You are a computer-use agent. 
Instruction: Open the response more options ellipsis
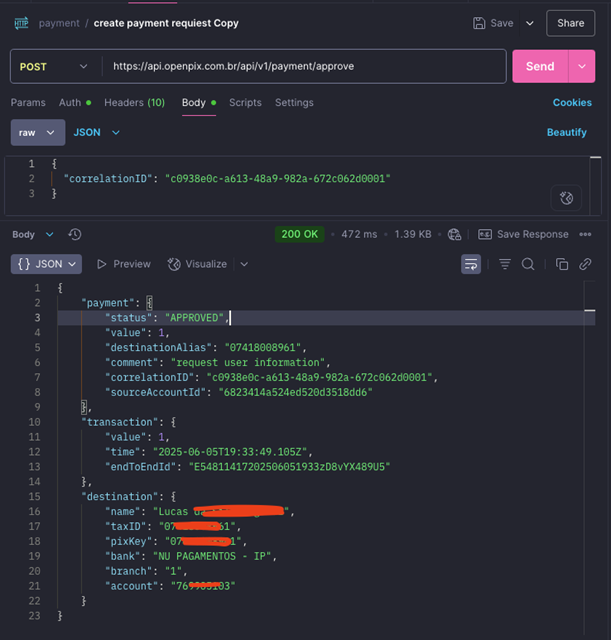tap(585, 234)
